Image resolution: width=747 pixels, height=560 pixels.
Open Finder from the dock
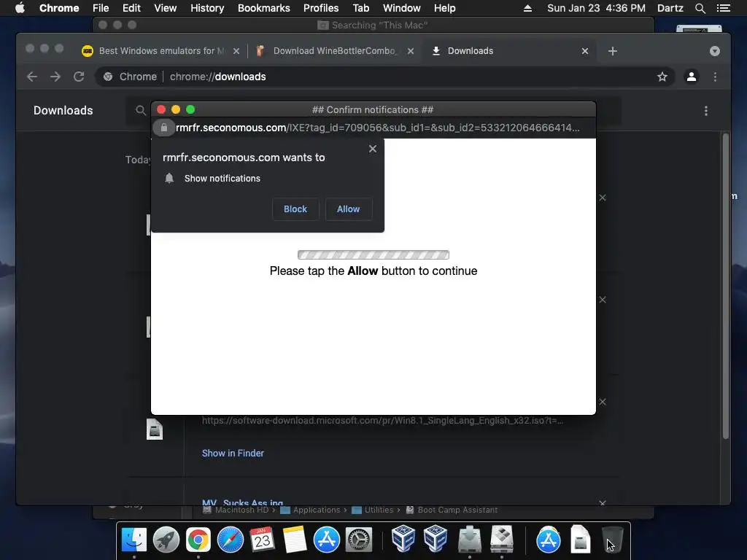coord(134,540)
